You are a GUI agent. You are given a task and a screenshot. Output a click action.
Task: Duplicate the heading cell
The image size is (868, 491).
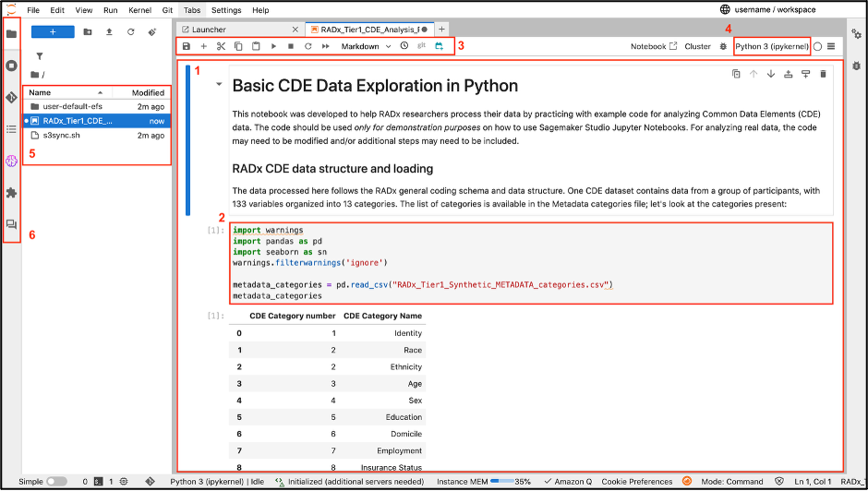[x=736, y=74]
